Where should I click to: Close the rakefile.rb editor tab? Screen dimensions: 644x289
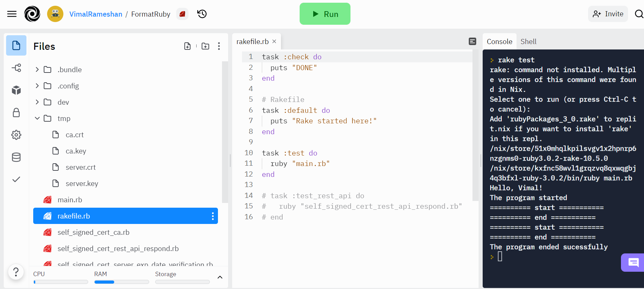point(274,41)
